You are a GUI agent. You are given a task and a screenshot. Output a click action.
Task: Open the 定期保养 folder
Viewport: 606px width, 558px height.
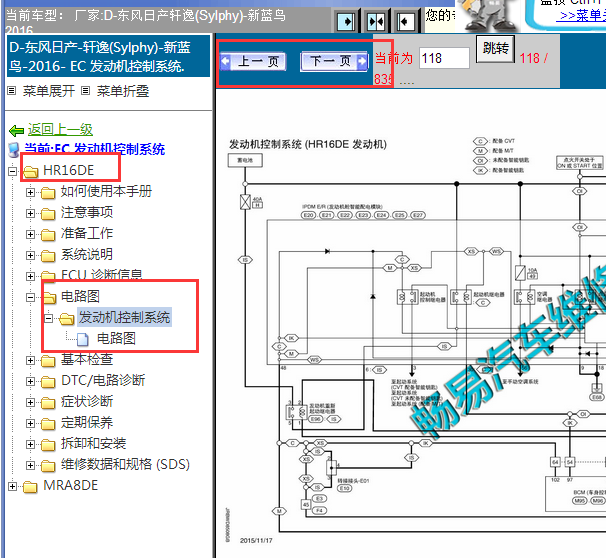(87, 422)
